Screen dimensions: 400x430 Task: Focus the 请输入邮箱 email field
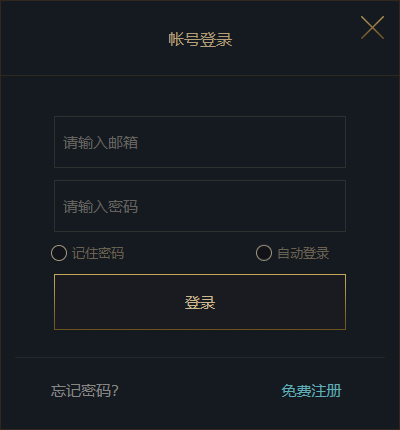[200, 142]
